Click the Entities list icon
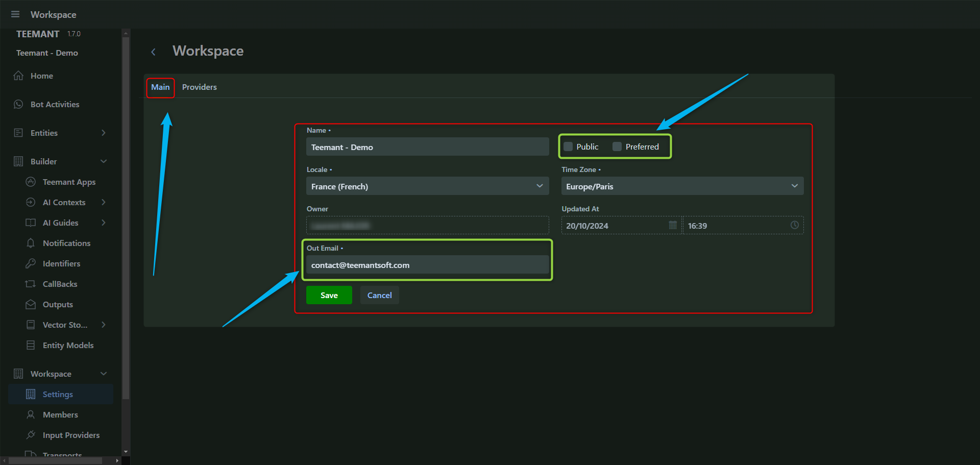The height and width of the screenshot is (465, 980). (18, 133)
